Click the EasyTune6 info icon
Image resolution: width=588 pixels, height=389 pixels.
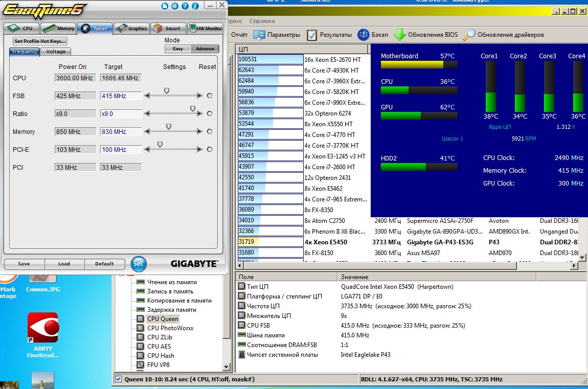click(x=195, y=6)
